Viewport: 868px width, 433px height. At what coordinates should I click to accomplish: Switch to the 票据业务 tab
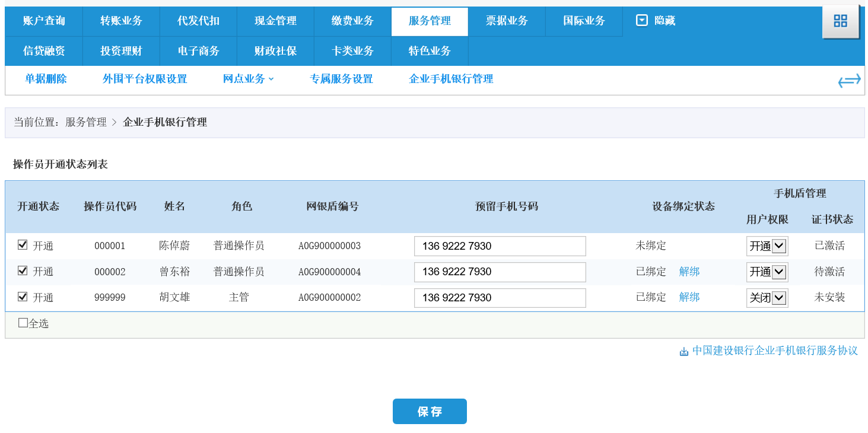tap(506, 21)
